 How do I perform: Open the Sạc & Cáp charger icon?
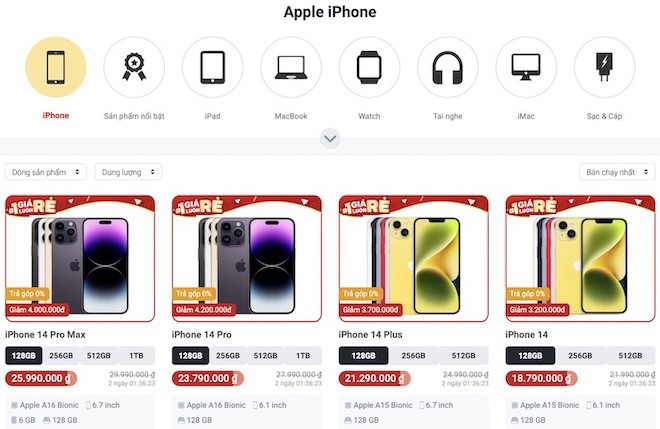click(604, 67)
